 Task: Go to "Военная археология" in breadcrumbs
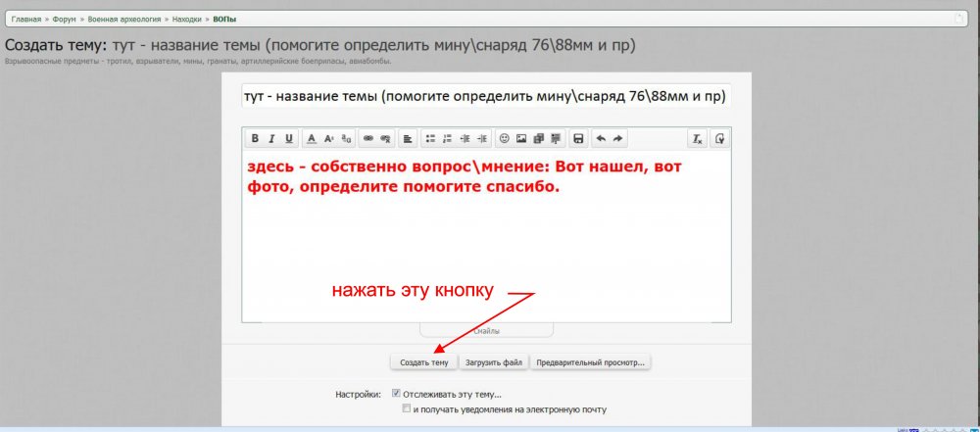[x=123, y=19]
